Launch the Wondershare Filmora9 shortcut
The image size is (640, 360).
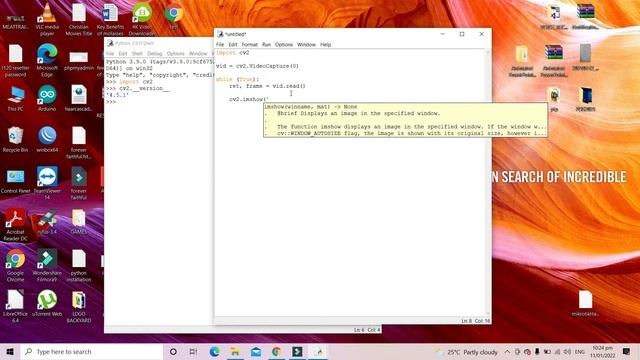tap(47, 266)
